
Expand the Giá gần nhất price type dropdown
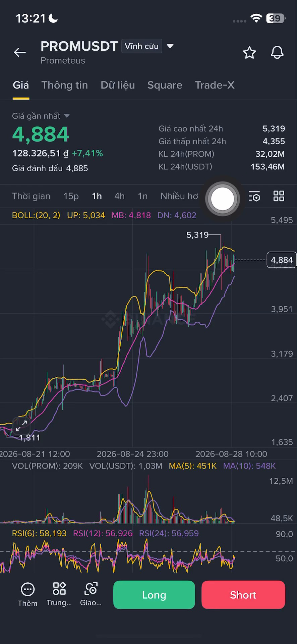coord(67,116)
